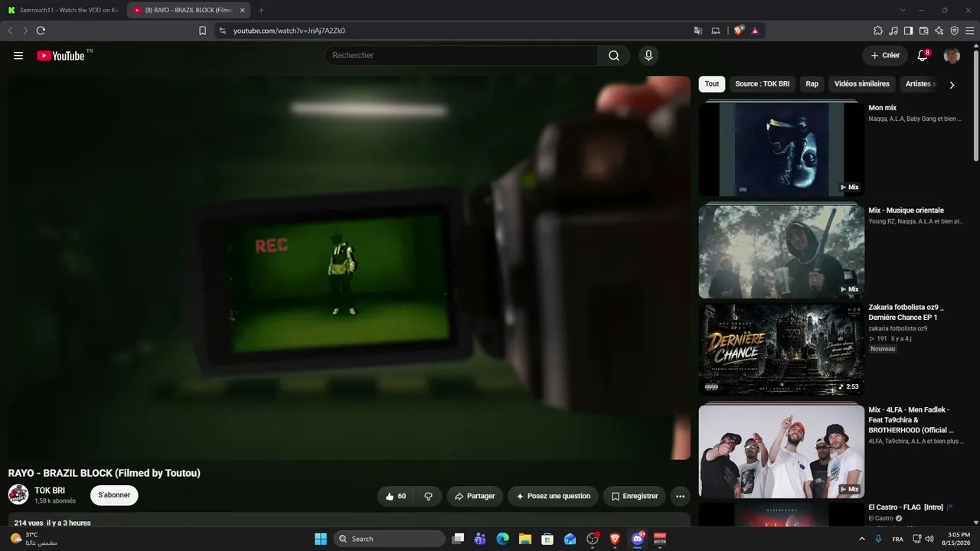Viewport: 980px width, 551px height.
Task: Open Zakaria fotbolista oz9 video title
Action: point(906,312)
